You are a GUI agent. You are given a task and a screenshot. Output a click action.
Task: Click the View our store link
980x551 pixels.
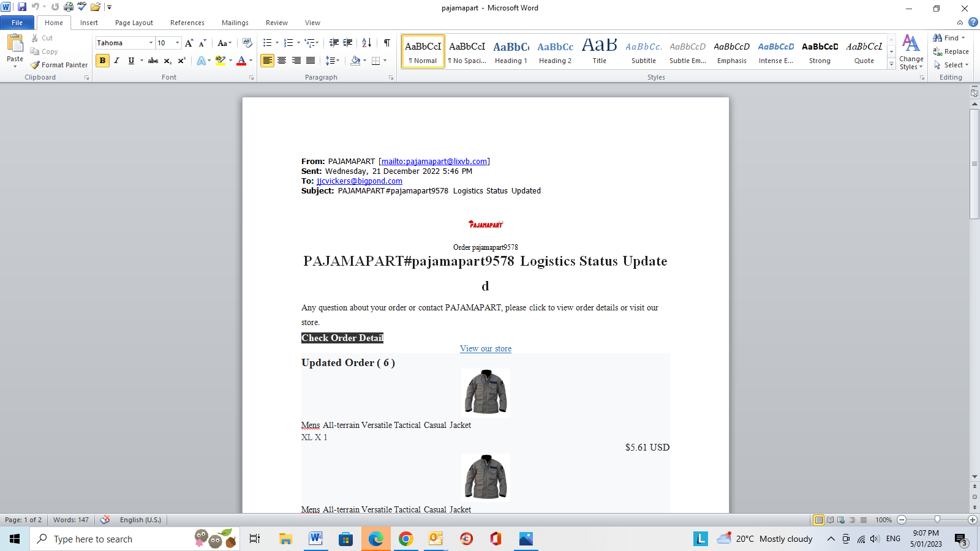pos(486,349)
